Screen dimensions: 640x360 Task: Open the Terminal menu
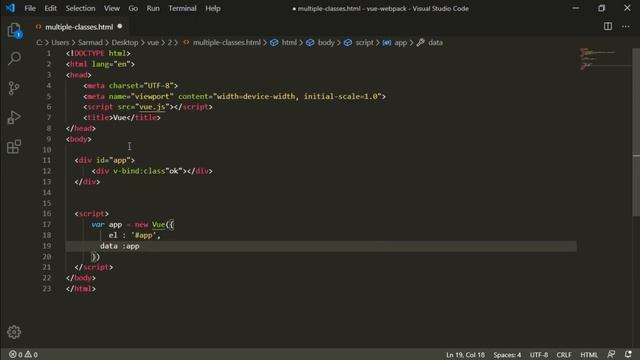(x=182, y=8)
